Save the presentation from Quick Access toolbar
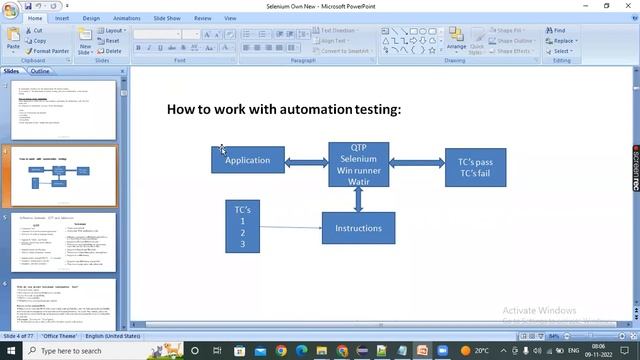This screenshot has width=640, height=360. pos(28,6)
